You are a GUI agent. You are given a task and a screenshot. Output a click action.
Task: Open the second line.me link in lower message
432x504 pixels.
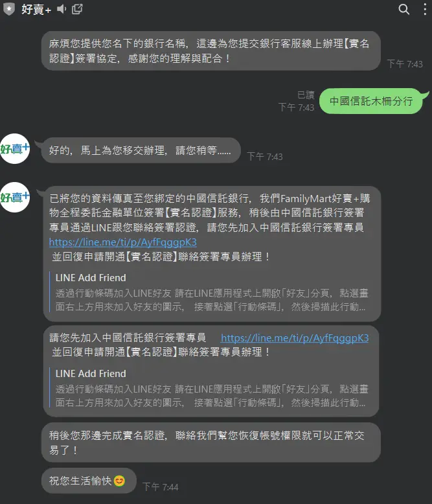click(x=295, y=338)
